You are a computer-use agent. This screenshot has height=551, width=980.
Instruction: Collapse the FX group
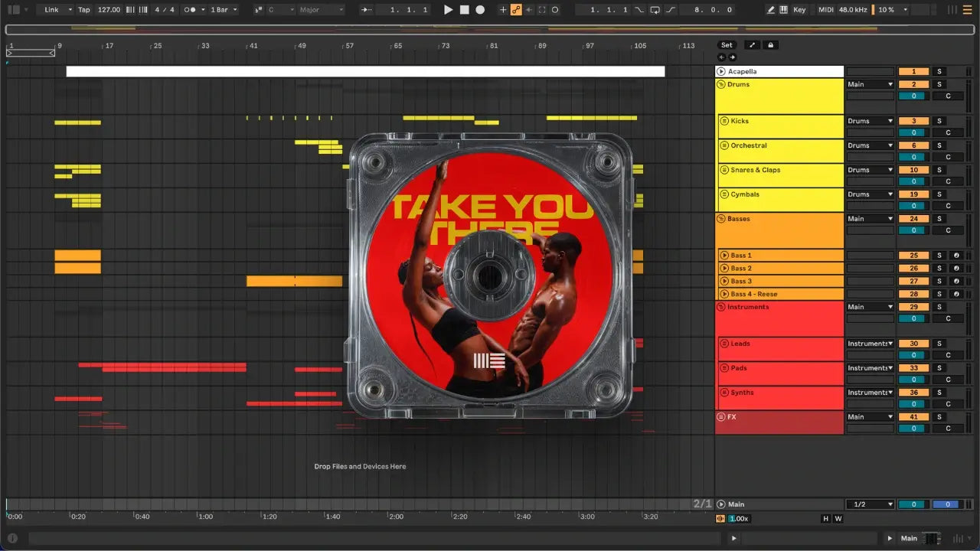tap(721, 417)
